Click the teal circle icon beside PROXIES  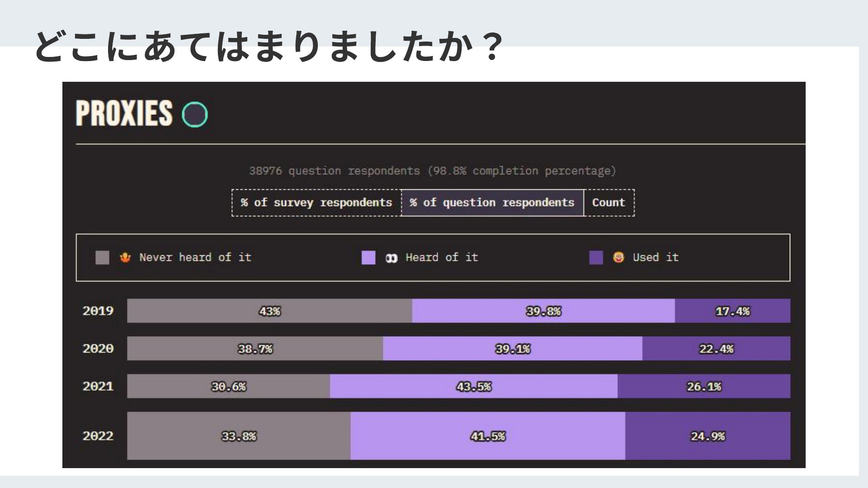click(195, 114)
